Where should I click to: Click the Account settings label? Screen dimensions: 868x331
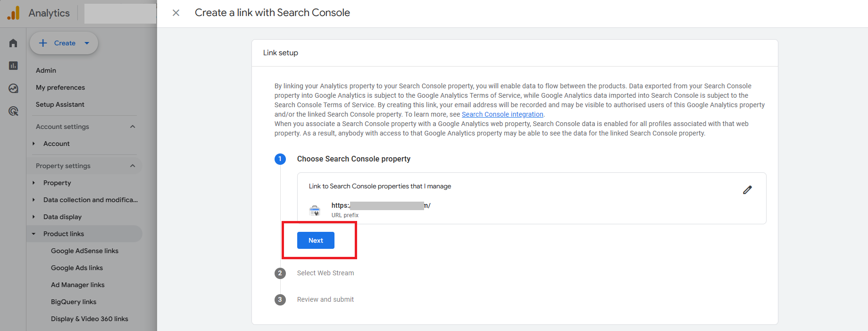point(62,127)
